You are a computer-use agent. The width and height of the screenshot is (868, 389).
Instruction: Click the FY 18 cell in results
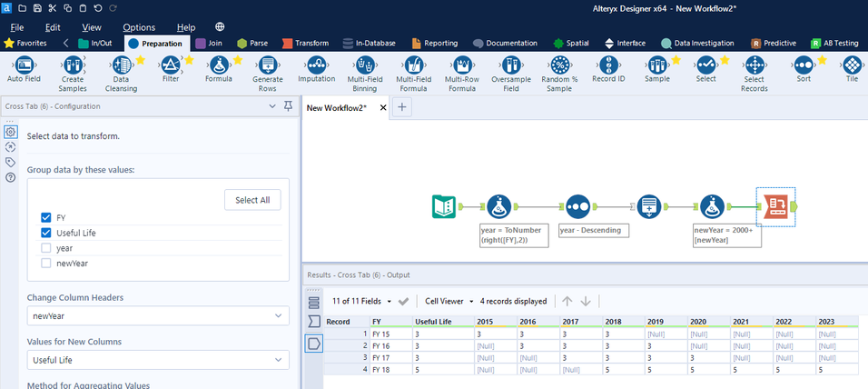[x=390, y=369]
